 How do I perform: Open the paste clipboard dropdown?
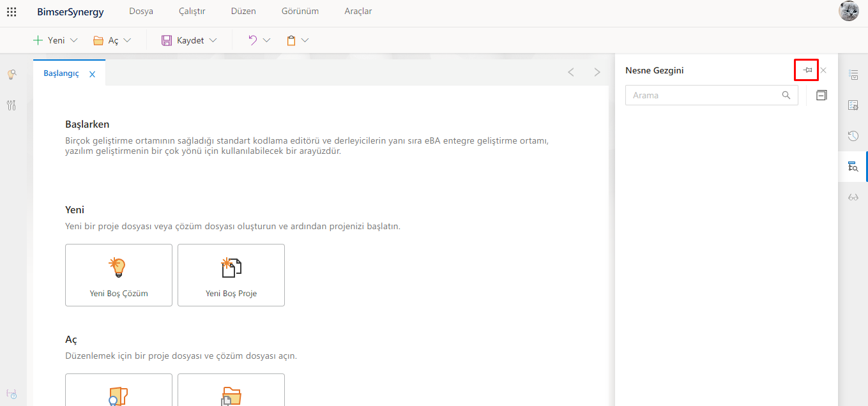[305, 40]
